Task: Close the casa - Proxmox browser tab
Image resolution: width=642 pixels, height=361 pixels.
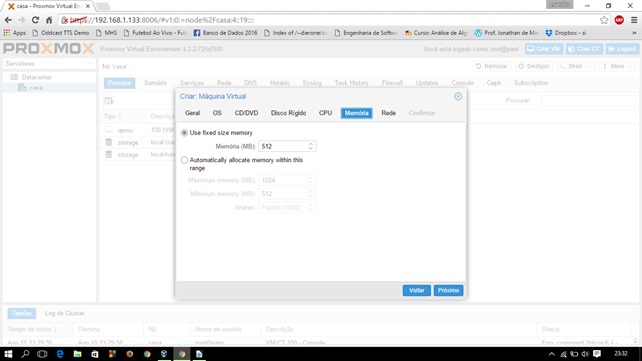Action: (88, 6)
